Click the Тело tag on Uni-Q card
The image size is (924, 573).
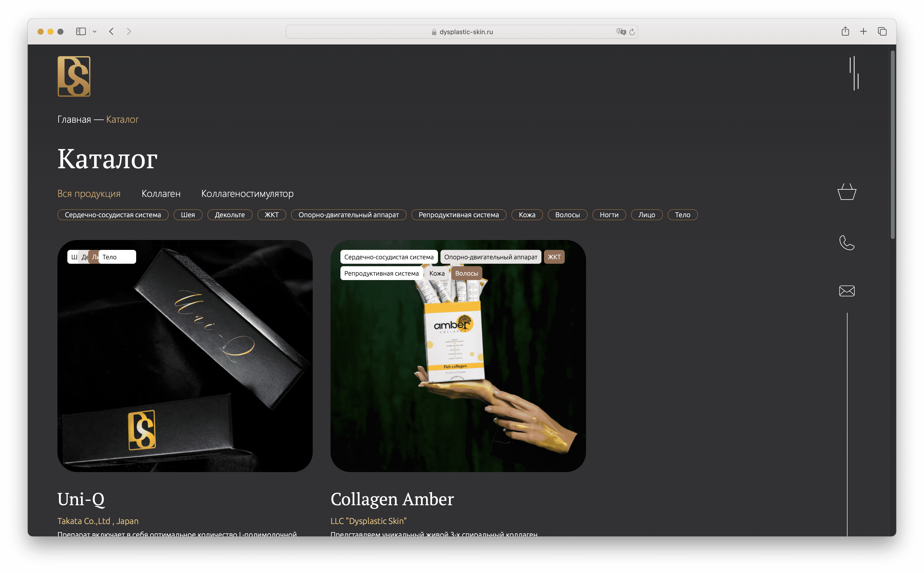(117, 257)
